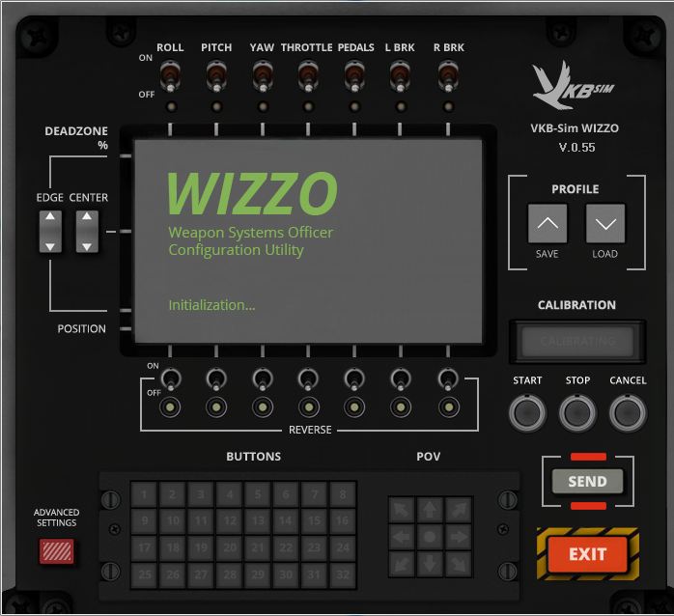Click the POV right arrow

tap(459, 537)
